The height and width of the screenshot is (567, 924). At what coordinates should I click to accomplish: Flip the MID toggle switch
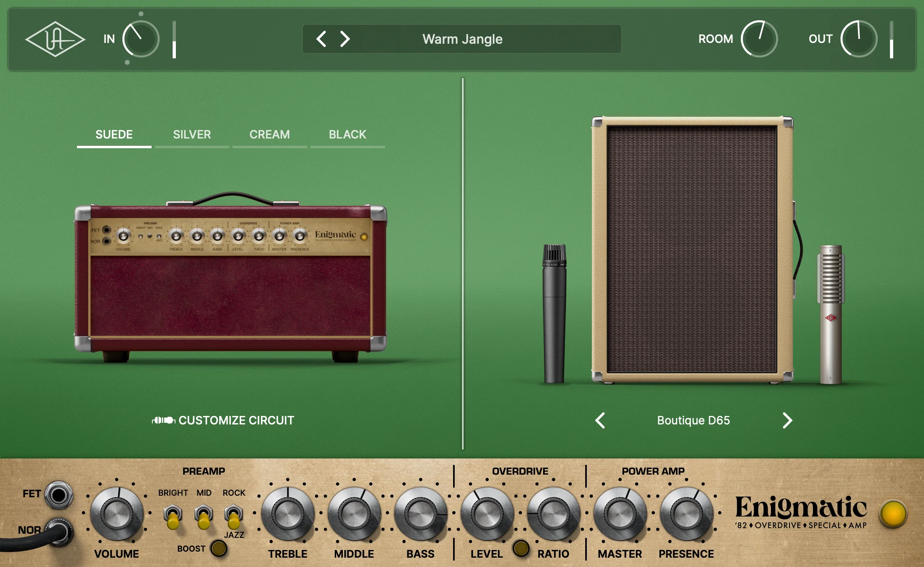click(203, 516)
